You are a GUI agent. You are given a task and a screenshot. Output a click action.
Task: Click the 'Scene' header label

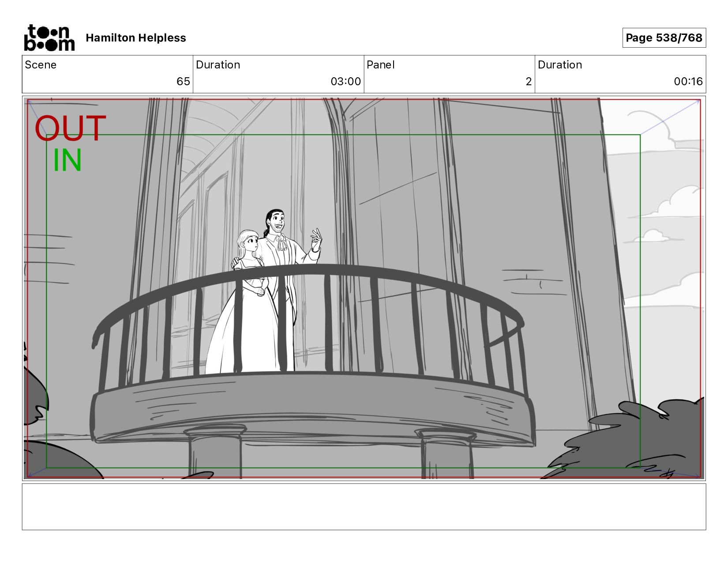click(41, 65)
